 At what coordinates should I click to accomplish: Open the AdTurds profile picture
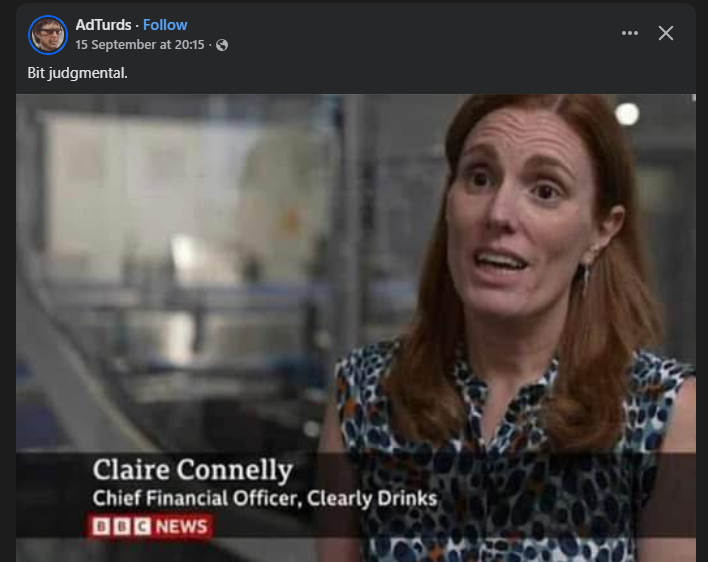[48, 35]
